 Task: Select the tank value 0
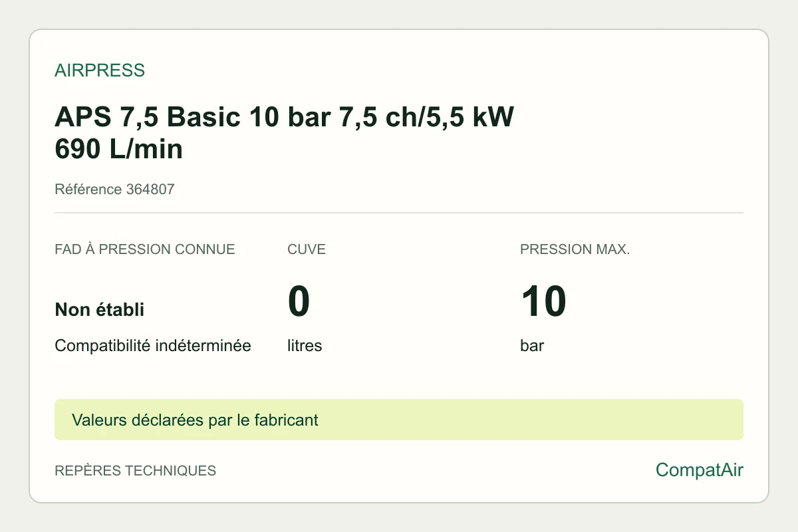[299, 301]
